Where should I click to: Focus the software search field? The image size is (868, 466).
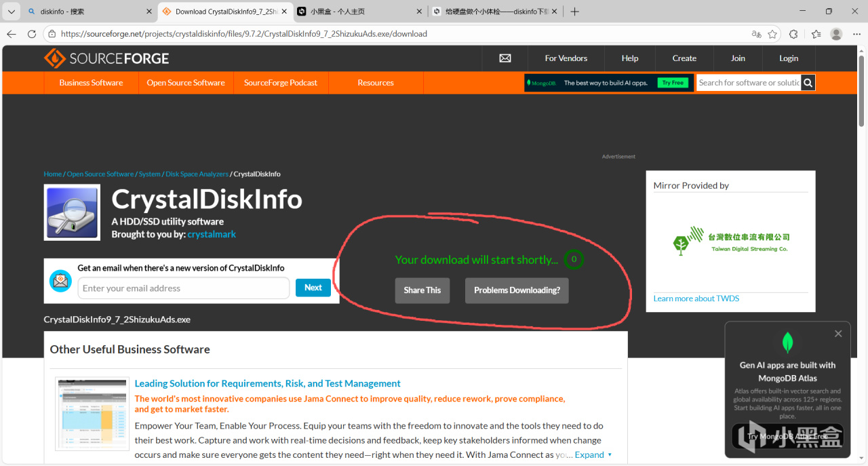pos(749,83)
